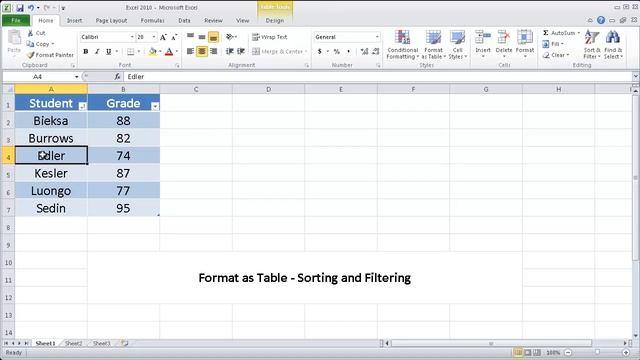The height and width of the screenshot is (360, 640).
Task: Open Conditional Formatting menu
Action: coord(402,45)
